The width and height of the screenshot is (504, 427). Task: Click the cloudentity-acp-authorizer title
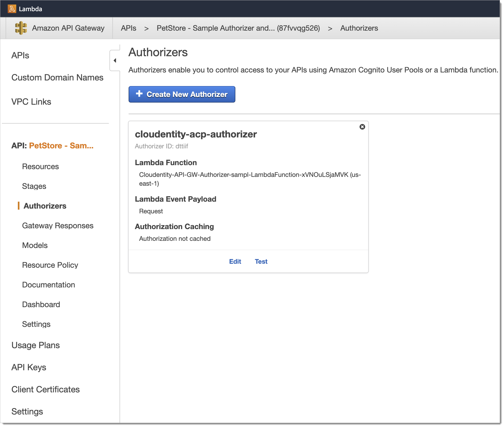coord(196,134)
